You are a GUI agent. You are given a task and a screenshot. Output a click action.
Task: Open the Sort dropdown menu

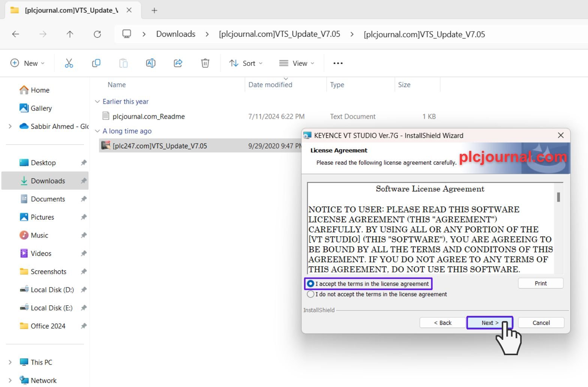click(246, 63)
